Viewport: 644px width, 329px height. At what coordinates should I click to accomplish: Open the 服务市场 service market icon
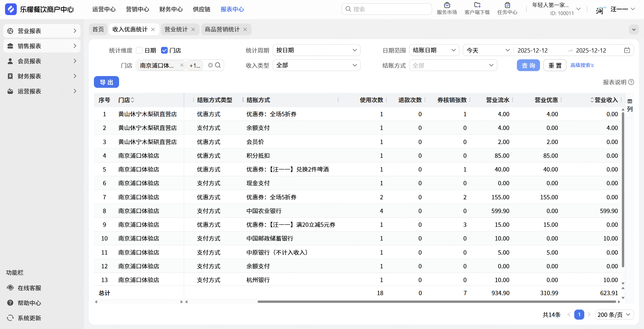447,5
